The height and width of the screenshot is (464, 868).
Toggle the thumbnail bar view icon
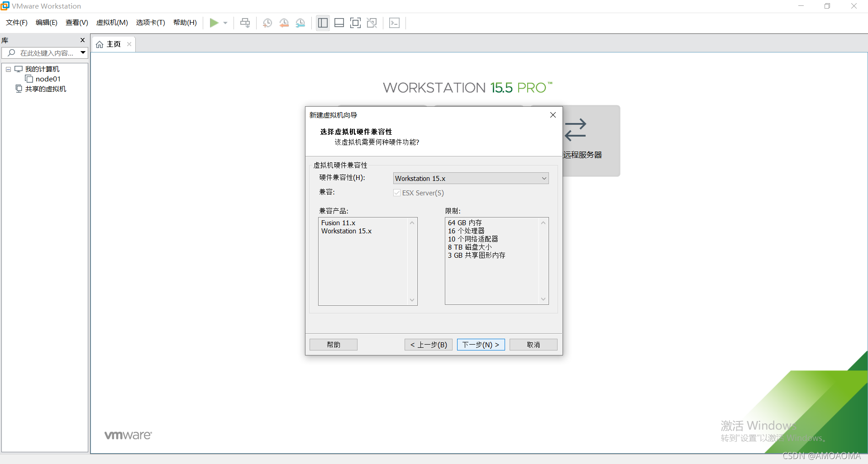[339, 23]
